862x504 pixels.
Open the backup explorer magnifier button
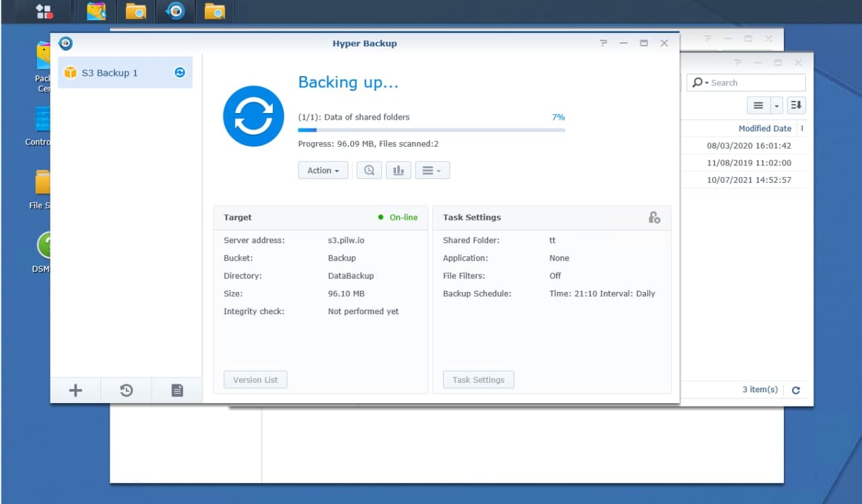[369, 170]
